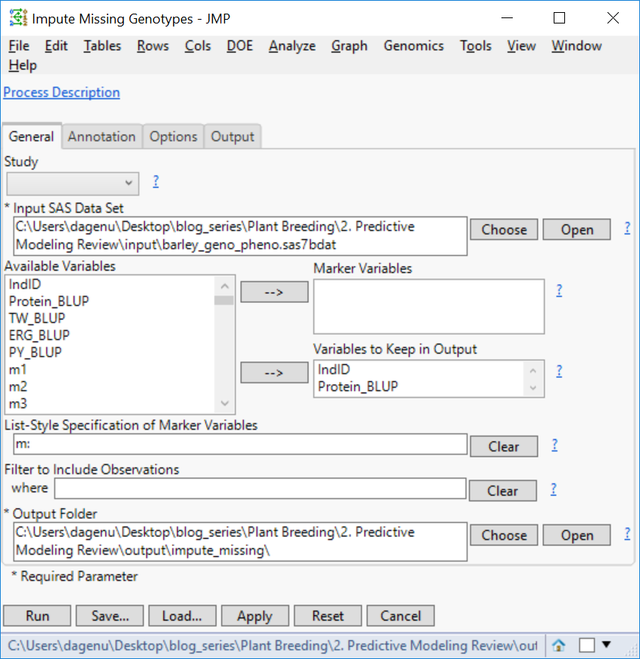Clear the List-Style Specification field
Viewport: 640px width, 659px height.
[503, 446]
